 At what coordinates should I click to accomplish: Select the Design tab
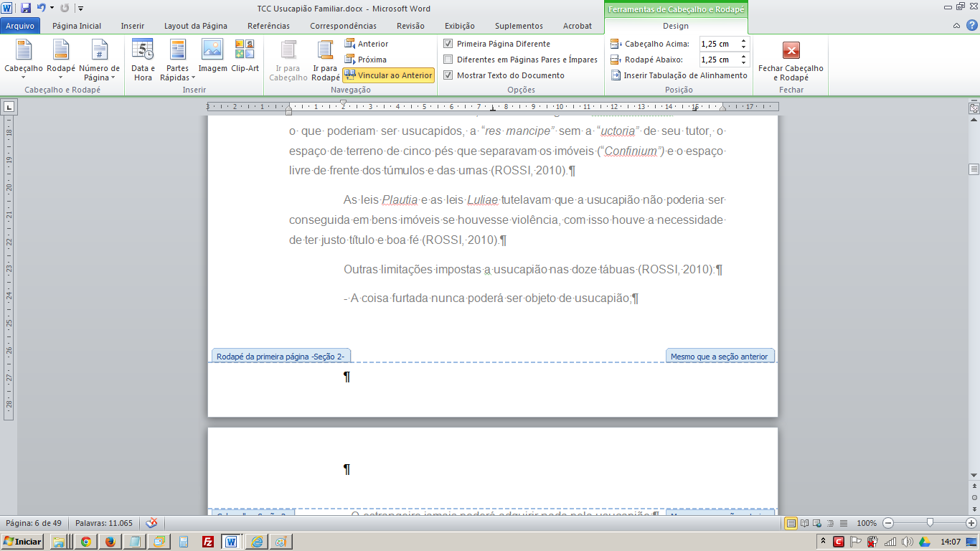pyautogui.click(x=676, y=26)
